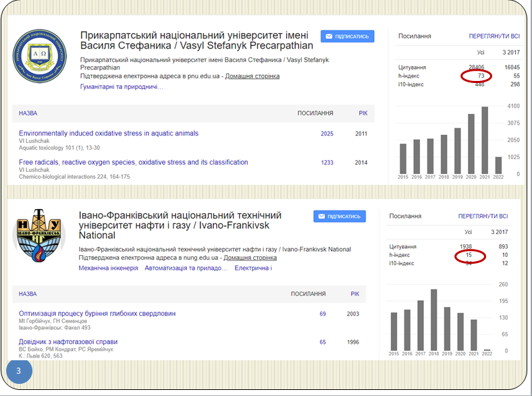Click the i10-індекс label in Ivano-Frankivsk stats
Screen dimensions: 532x396
(x=402, y=263)
